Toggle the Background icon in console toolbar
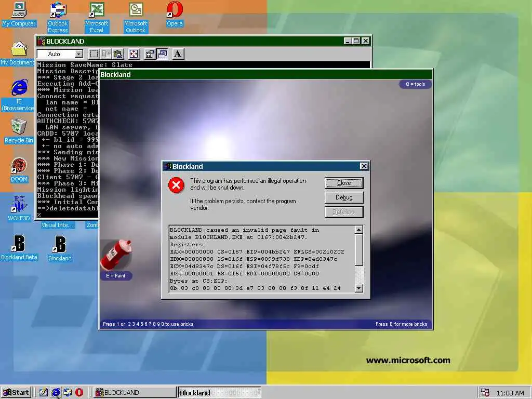 [x=162, y=54]
